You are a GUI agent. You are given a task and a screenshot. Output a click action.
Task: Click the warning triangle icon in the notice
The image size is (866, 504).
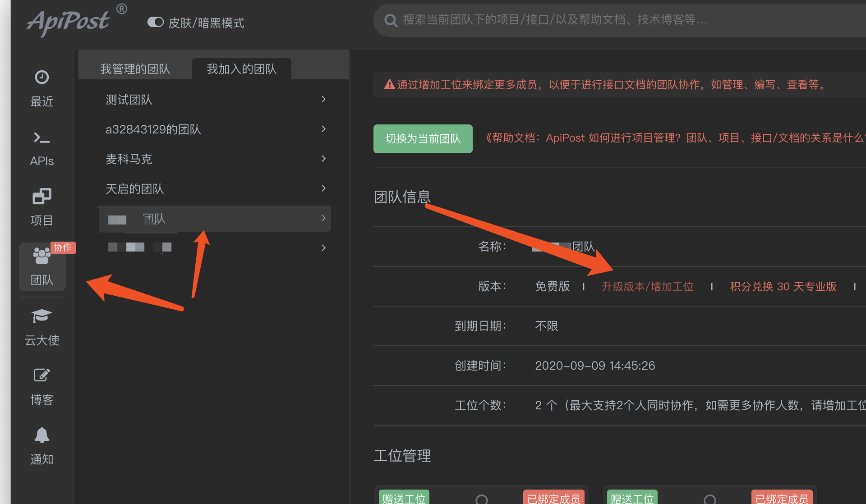point(389,84)
